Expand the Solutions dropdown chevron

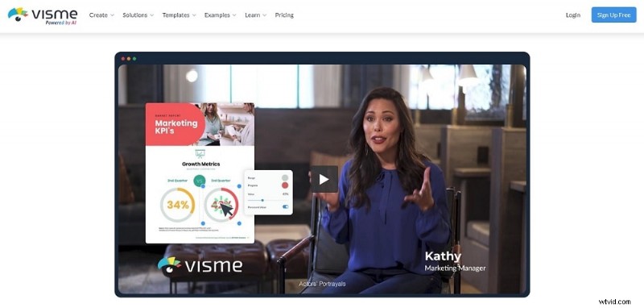152,15
